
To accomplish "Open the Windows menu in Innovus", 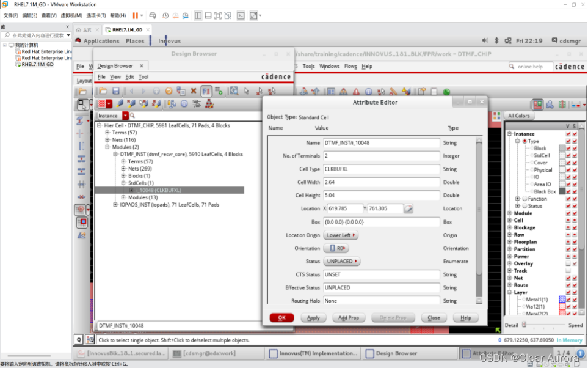I will coord(329,67).
